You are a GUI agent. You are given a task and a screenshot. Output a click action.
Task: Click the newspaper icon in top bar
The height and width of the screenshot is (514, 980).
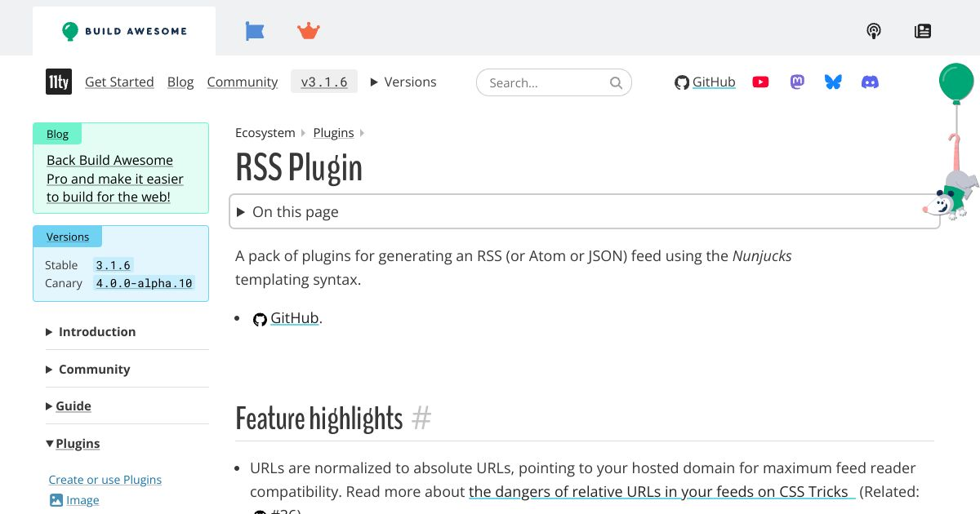[x=923, y=32]
